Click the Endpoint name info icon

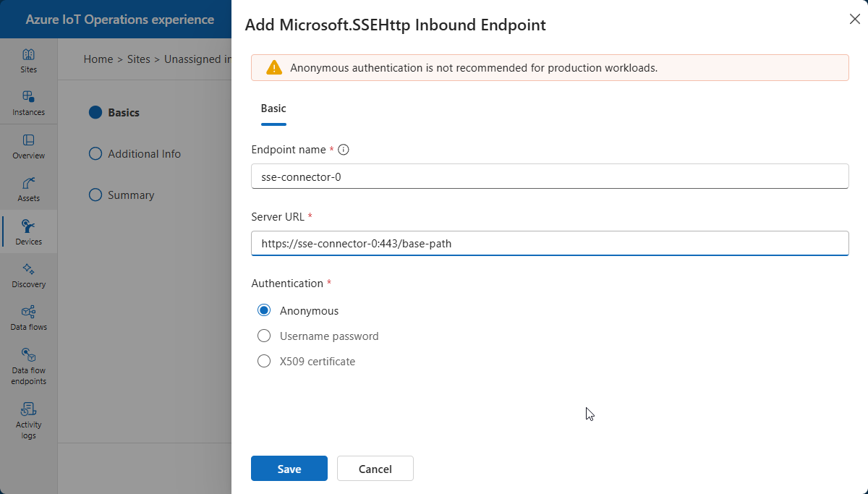[x=344, y=150]
